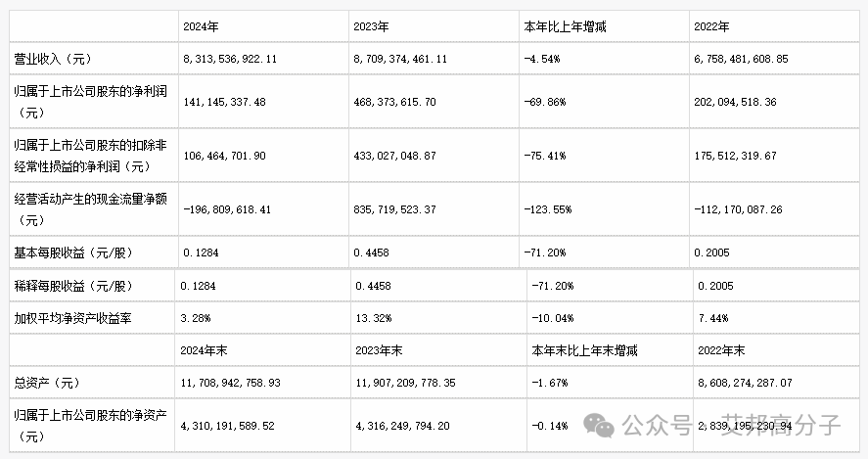Select the 稀释每股收益（元/股） row label
Screen dimensions: 868x459
(x=73, y=286)
